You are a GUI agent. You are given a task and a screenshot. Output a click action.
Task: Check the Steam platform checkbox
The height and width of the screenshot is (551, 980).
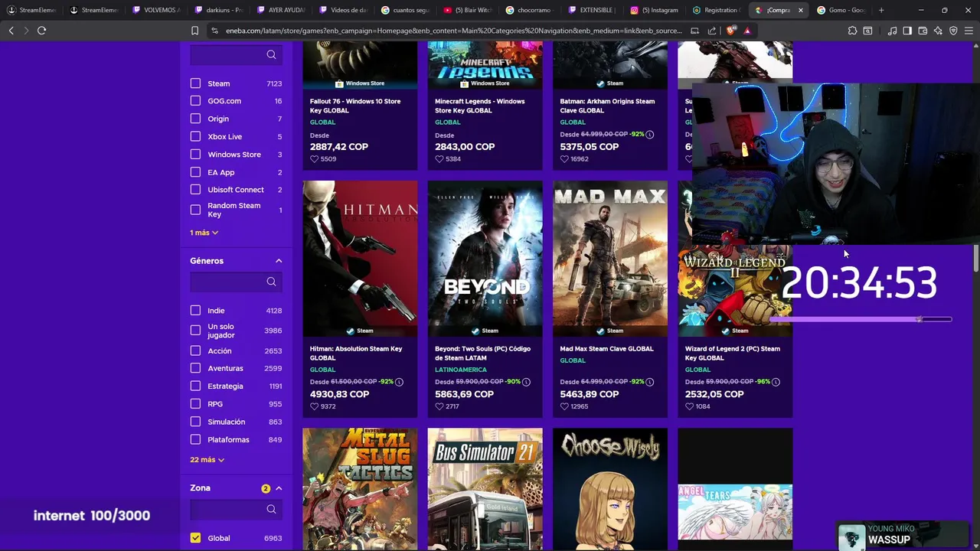point(195,83)
